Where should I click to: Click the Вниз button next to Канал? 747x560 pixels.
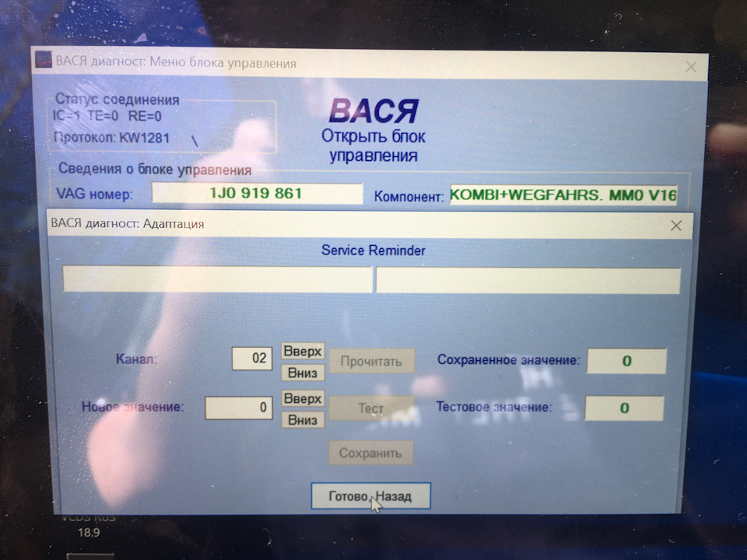[303, 373]
